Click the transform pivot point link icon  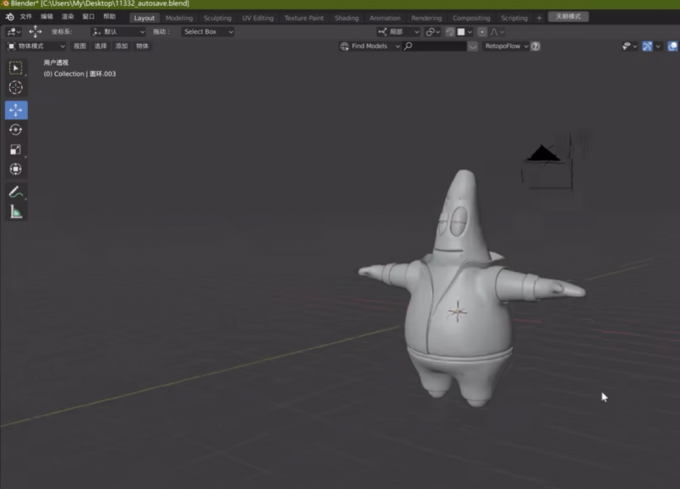click(432, 32)
